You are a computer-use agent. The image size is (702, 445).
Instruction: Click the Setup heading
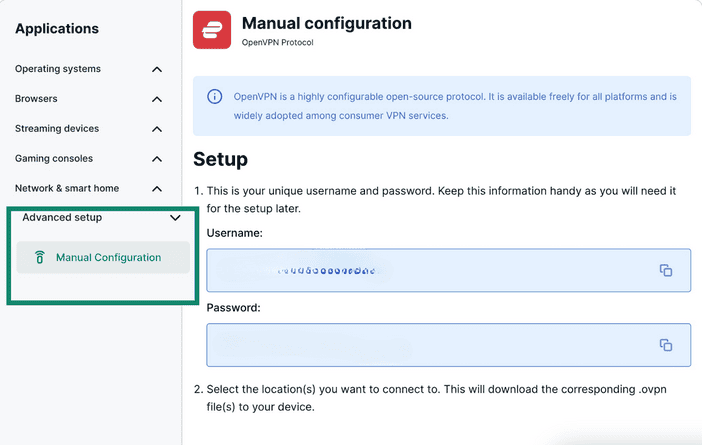(x=220, y=160)
